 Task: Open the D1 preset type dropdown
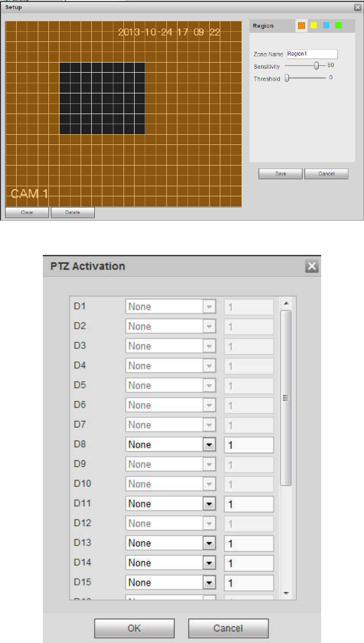[x=171, y=307]
